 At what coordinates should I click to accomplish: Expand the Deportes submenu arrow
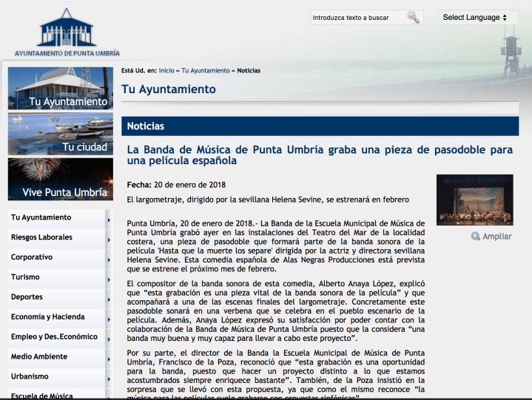(108, 299)
